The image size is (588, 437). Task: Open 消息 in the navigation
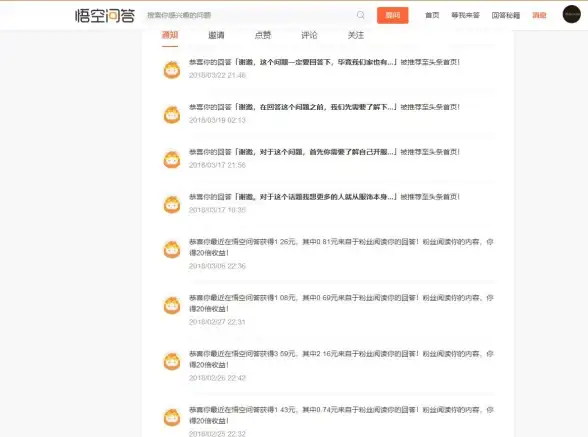(x=539, y=15)
